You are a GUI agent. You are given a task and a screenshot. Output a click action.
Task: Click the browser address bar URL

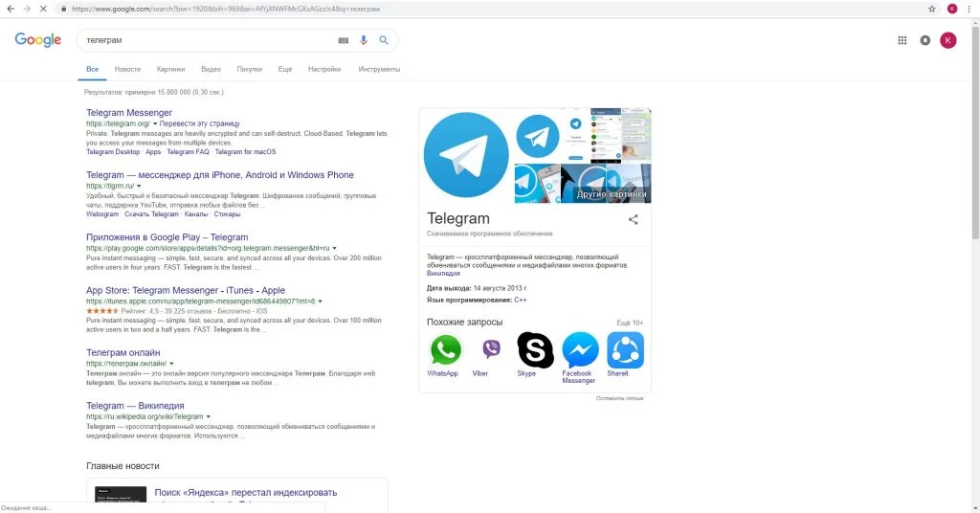point(226,9)
